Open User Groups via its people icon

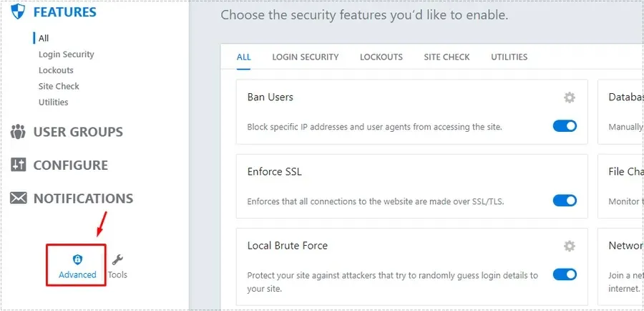(x=18, y=132)
